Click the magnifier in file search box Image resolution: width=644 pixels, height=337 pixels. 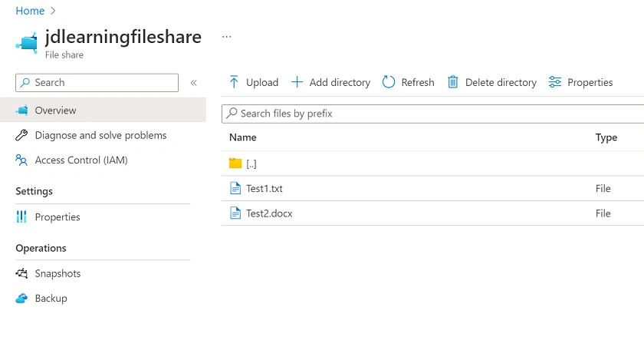point(232,113)
